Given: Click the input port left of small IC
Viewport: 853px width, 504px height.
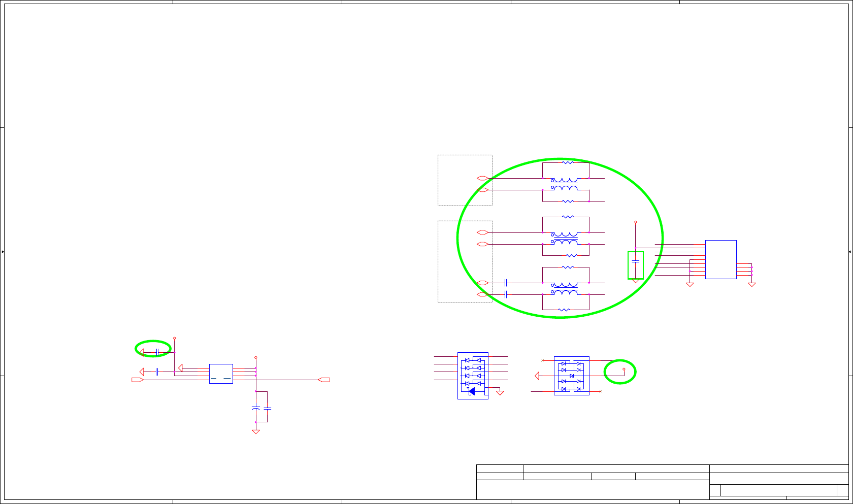Looking at the screenshot, I should (137, 380).
